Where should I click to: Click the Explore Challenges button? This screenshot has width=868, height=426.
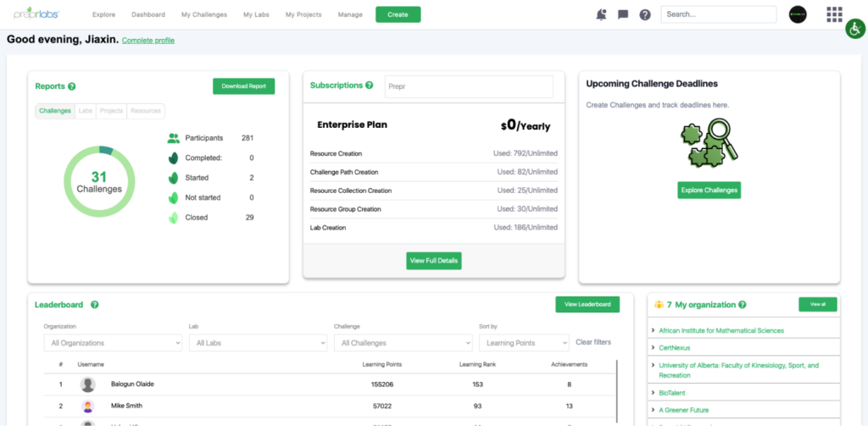click(709, 190)
